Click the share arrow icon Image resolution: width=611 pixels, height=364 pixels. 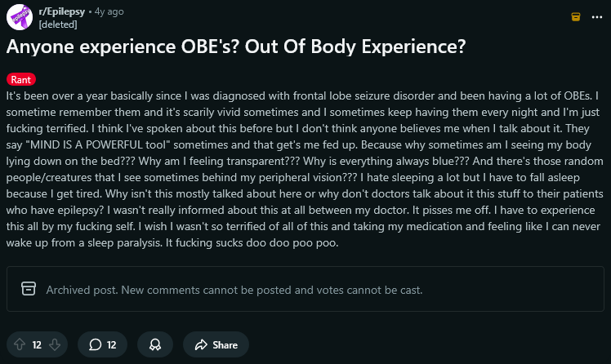pyautogui.click(x=199, y=345)
